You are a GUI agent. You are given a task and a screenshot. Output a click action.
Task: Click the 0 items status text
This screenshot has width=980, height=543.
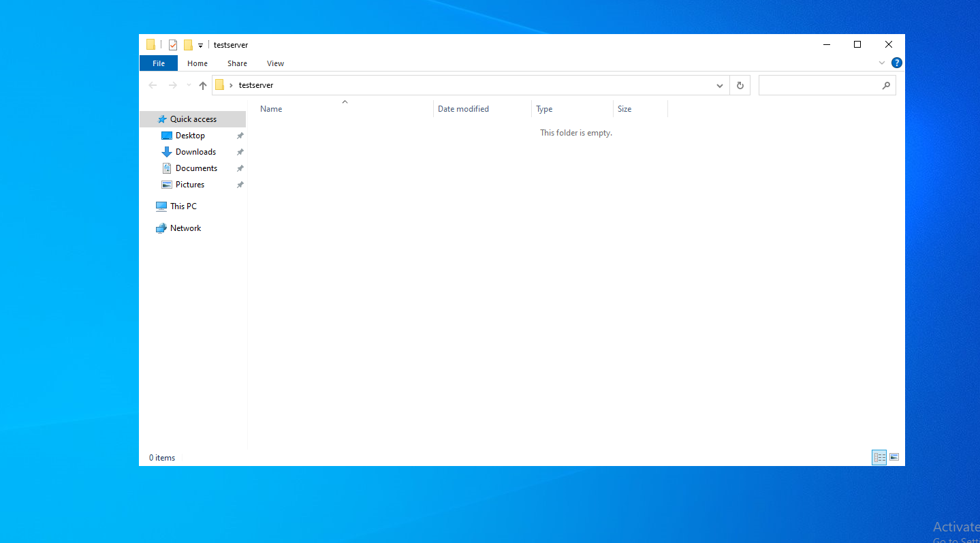[162, 458]
